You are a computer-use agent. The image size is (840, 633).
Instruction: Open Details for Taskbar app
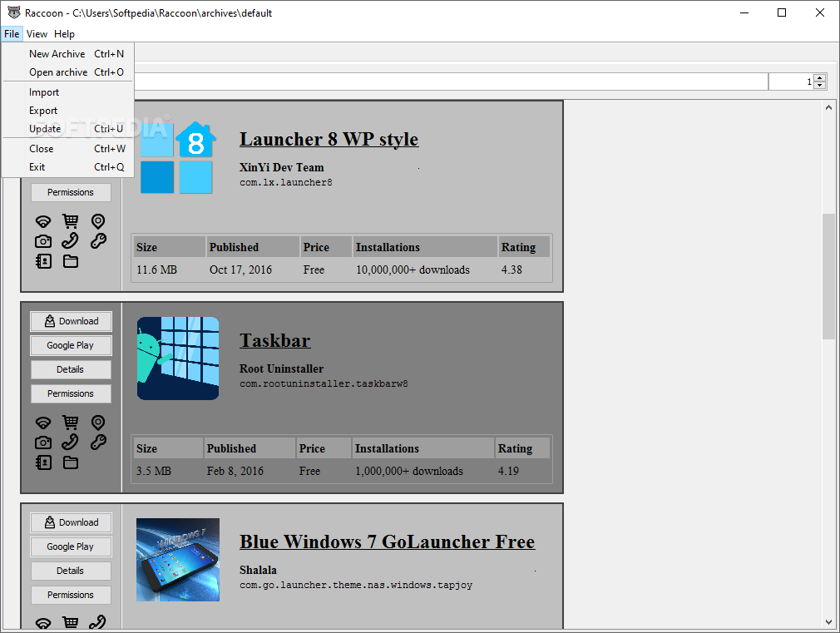(x=71, y=369)
